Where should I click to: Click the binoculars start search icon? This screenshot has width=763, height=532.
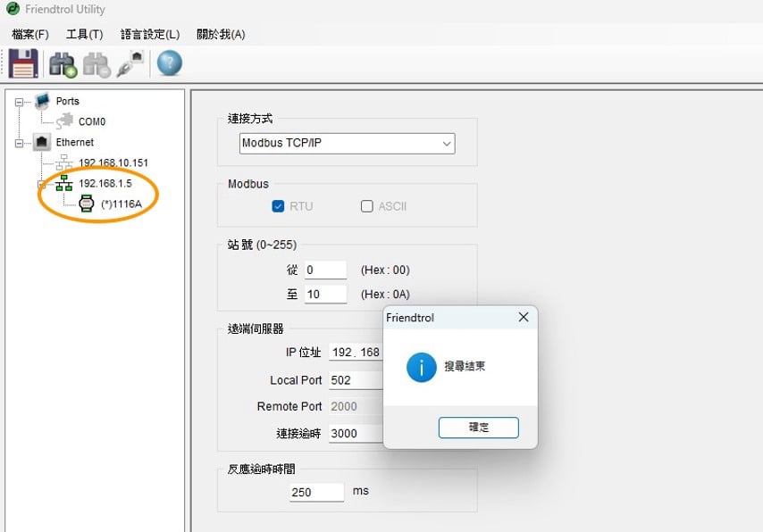pos(63,64)
